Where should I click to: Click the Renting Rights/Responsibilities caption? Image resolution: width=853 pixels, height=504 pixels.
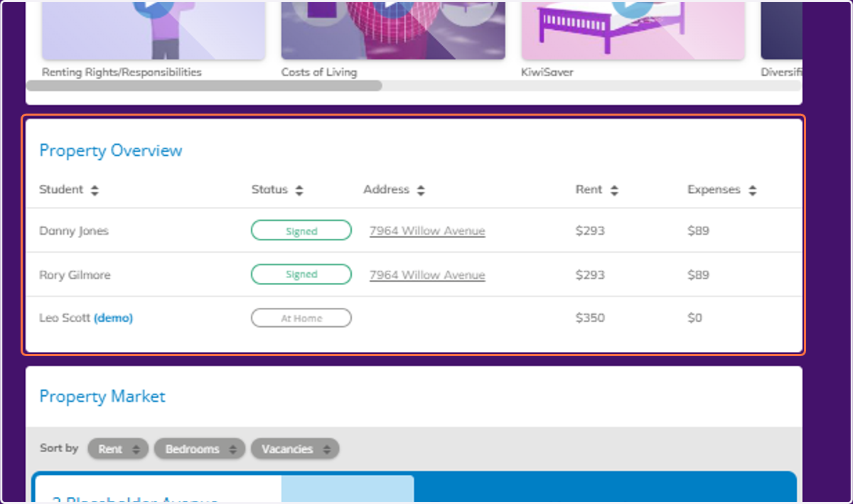(122, 72)
